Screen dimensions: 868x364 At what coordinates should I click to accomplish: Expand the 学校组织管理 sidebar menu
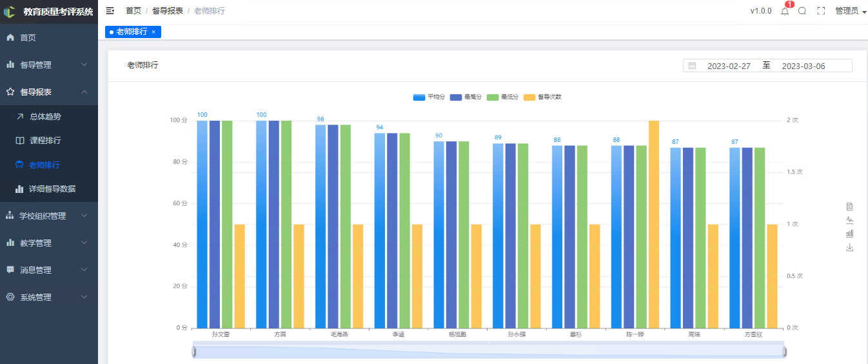[49, 216]
